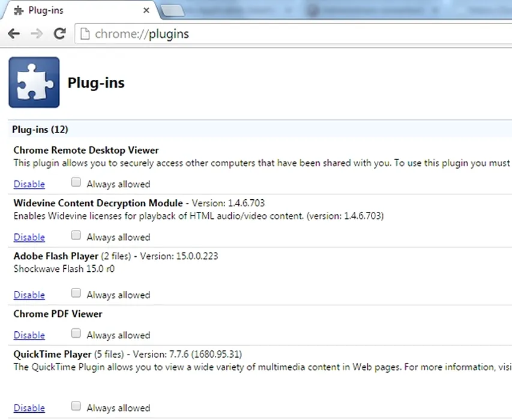The height and width of the screenshot is (420, 512).
Task: Check Always allowed for QuickTime Player
Action: [76, 406]
